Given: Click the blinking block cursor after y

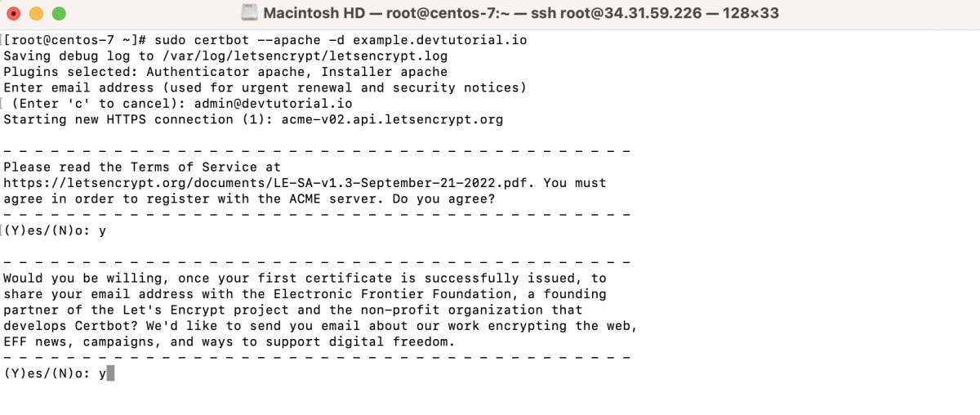Looking at the screenshot, I should click(111, 373).
